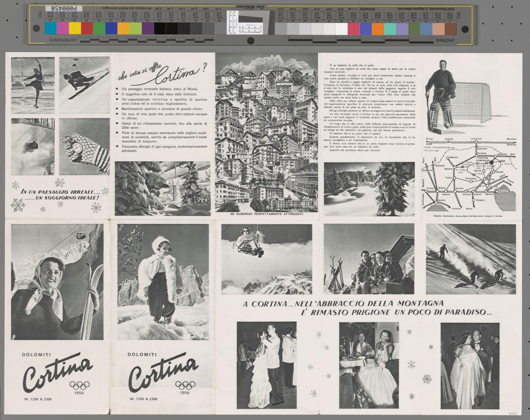Open the woman on chairlift photo
This screenshot has width=530, height=420.
266,259
